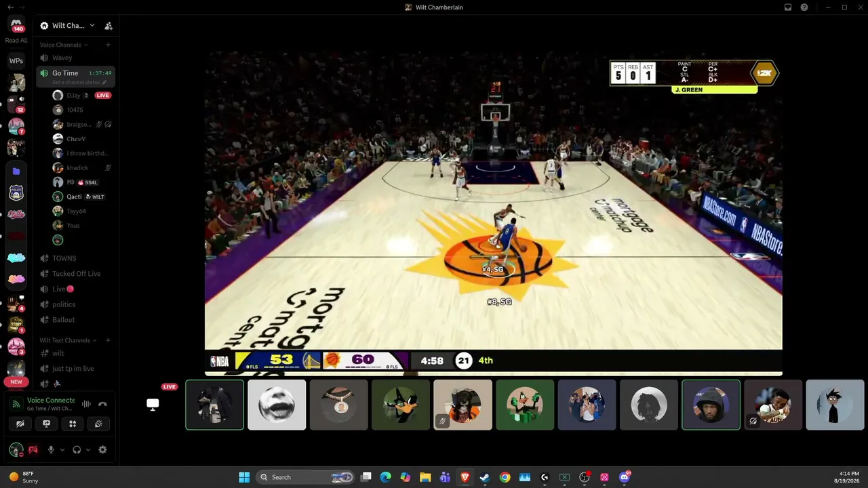
Task: Toggle microphone mute in user panel
Action: coord(50,449)
